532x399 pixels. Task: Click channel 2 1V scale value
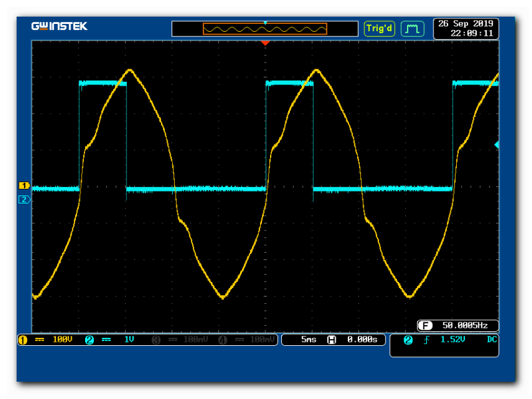[x=129, y=340]
